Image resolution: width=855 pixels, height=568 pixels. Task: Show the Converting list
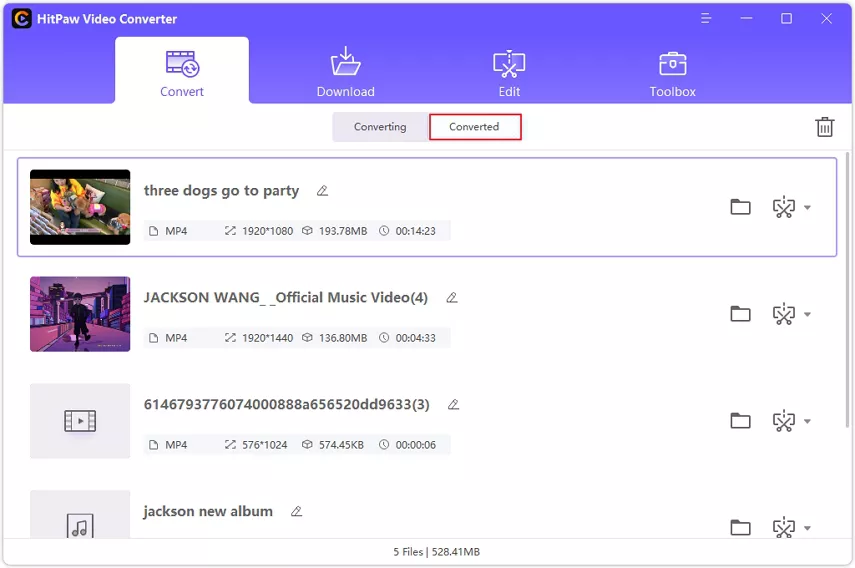pos(380,127)
